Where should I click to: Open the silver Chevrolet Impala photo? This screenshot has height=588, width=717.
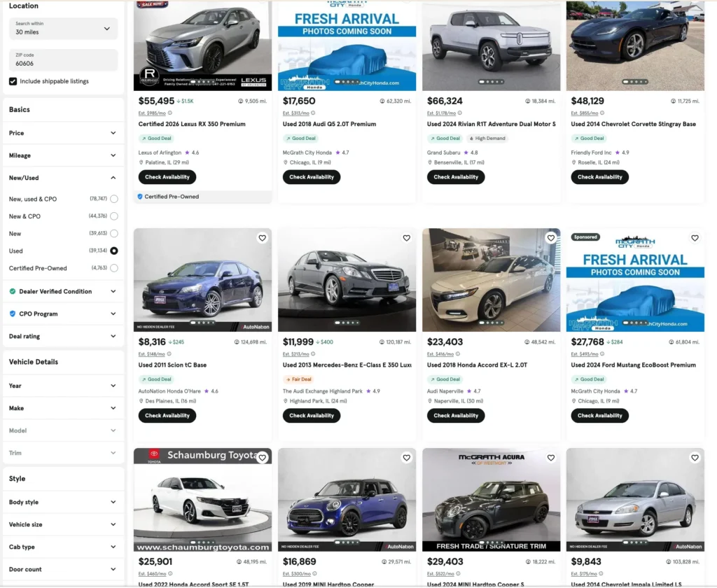coord(635,500)
